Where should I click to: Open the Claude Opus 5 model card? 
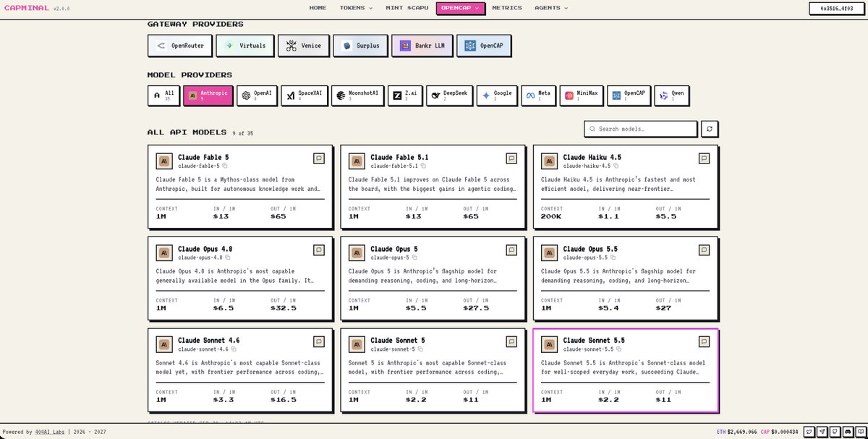point(432,278)
